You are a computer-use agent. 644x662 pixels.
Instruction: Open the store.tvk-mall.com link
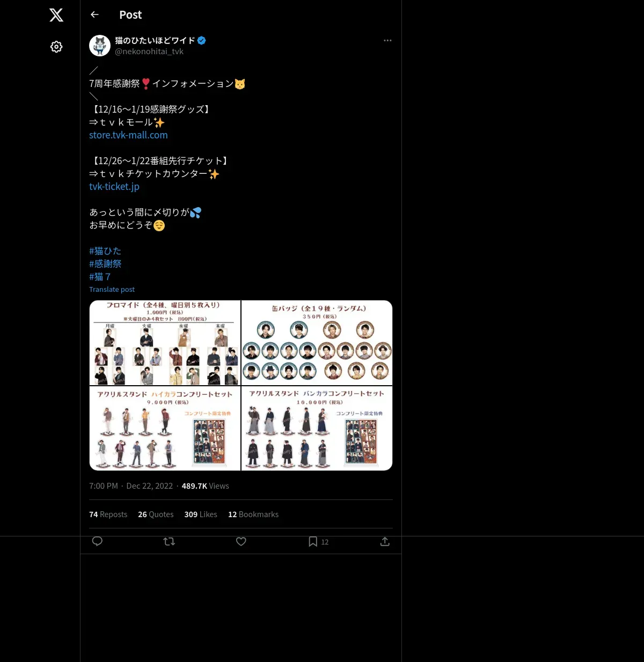pos(128,135)
